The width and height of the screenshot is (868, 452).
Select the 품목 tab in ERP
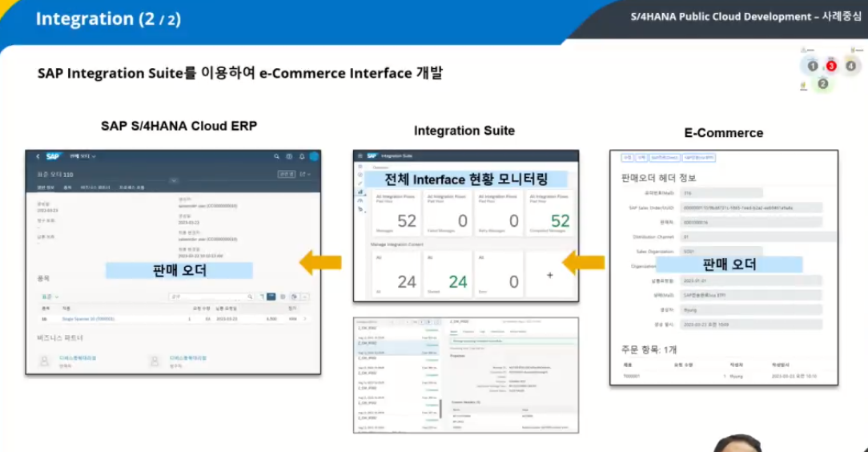click(67, 188)
